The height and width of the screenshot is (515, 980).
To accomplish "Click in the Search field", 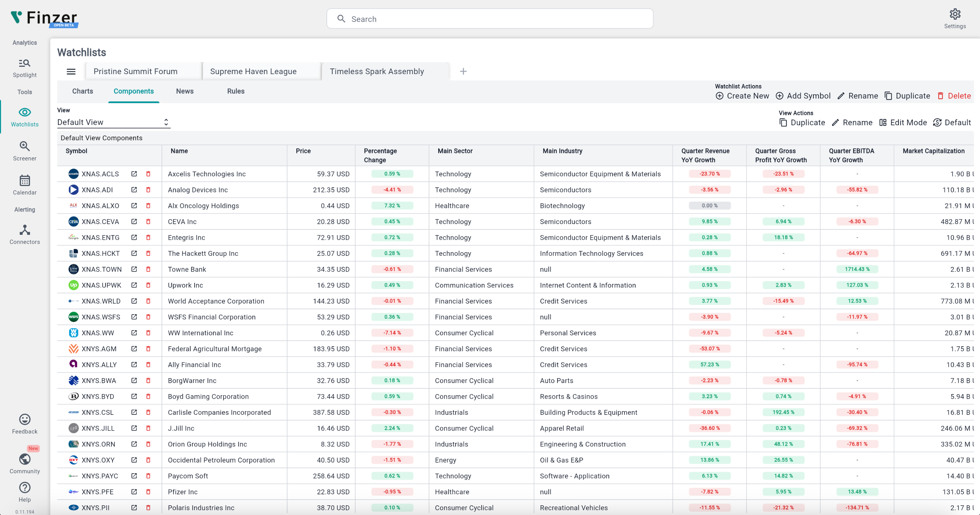I will (490, 19).
